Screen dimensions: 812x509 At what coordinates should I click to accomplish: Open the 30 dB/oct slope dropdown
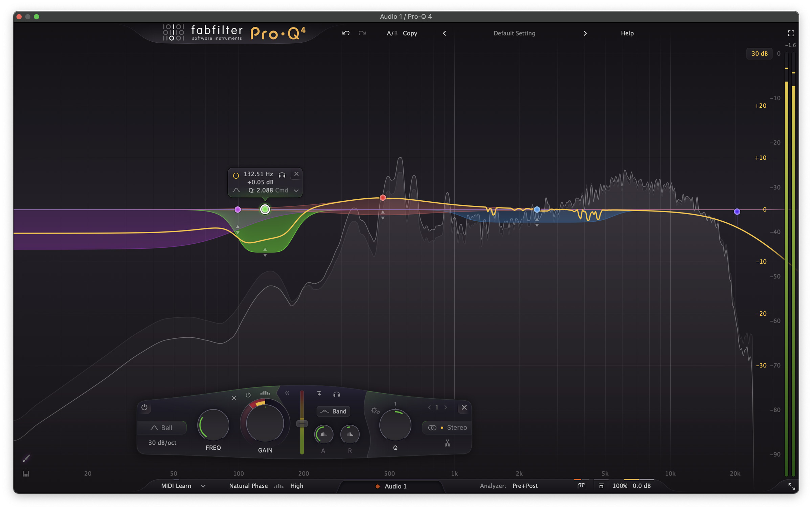click(162, 443)
